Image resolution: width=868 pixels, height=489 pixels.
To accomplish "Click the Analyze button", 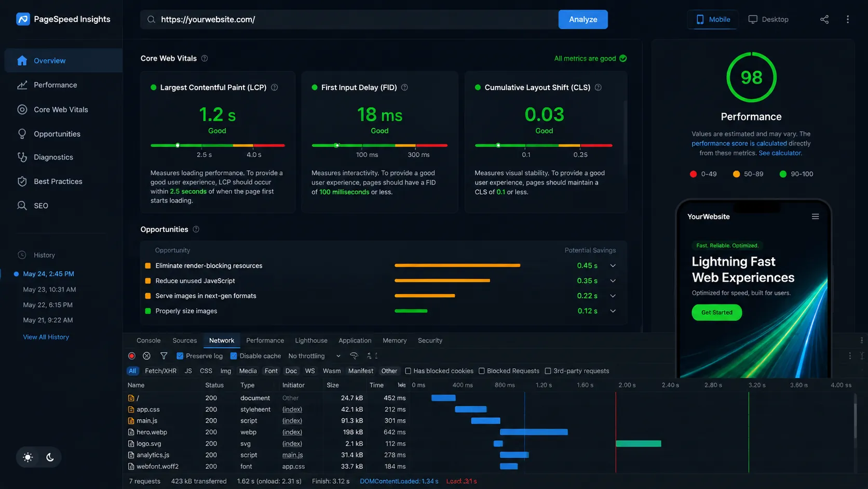I will [583, 19].
